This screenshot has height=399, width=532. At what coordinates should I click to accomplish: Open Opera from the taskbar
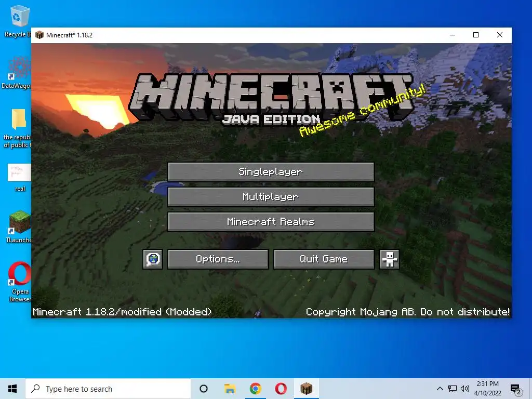point(281,389)
